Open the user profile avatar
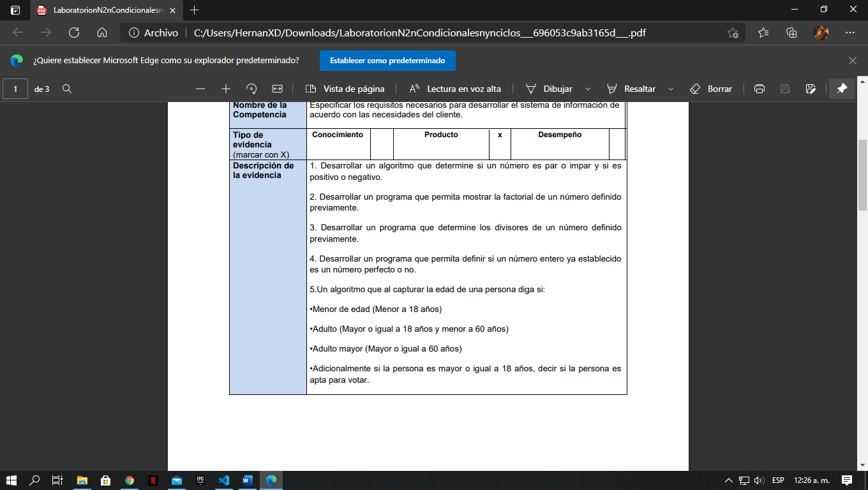Viewport: 868px width, 490px height. click(x=821, y=33)
